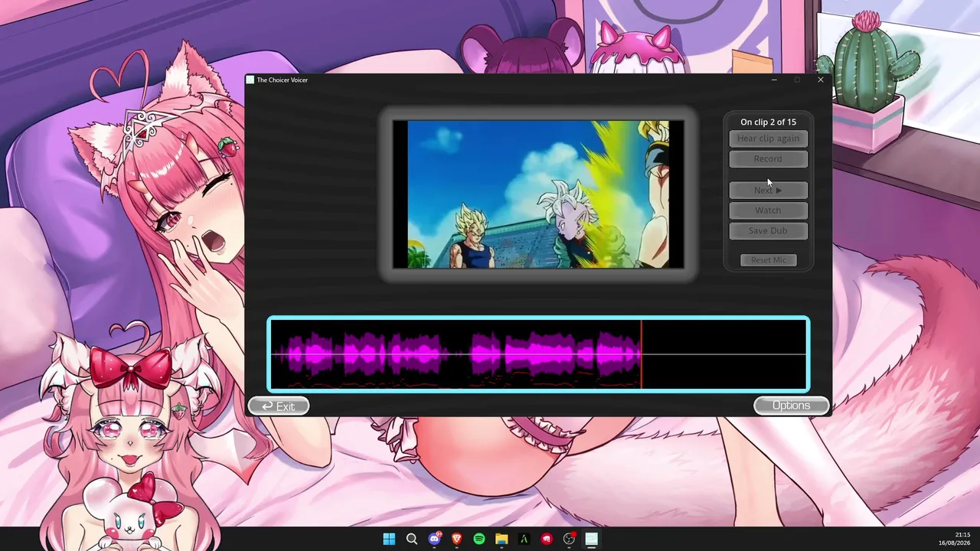Screen dimensions: 980x551
Task: Exit The Choicer Voicer
Action: [279, 406]
